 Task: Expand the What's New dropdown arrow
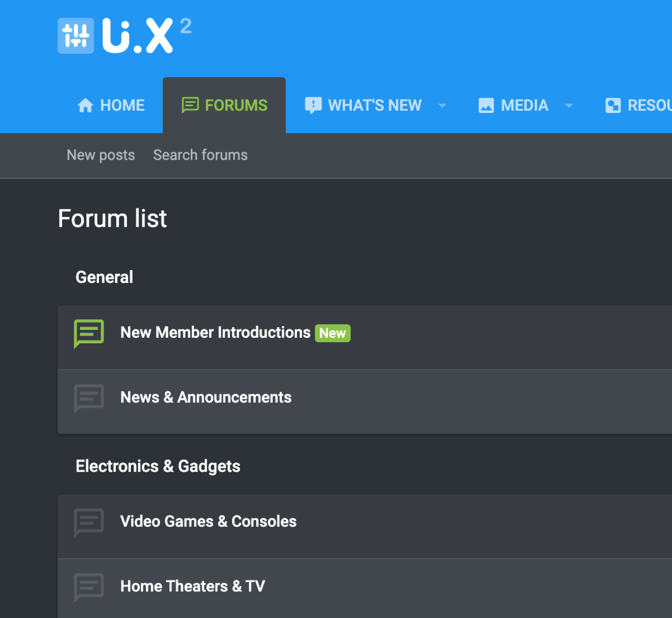(442, 106)
